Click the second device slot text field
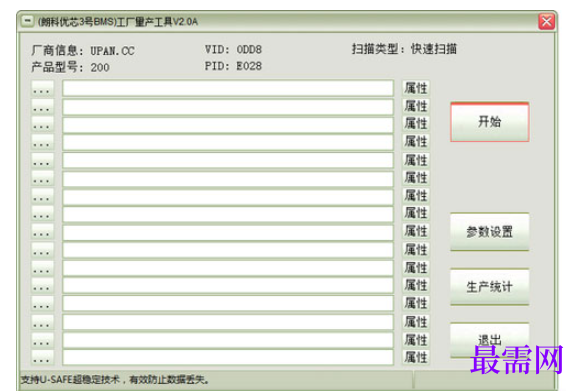The width and height of the screenshot is (582, 391). (x=228, y=107)
